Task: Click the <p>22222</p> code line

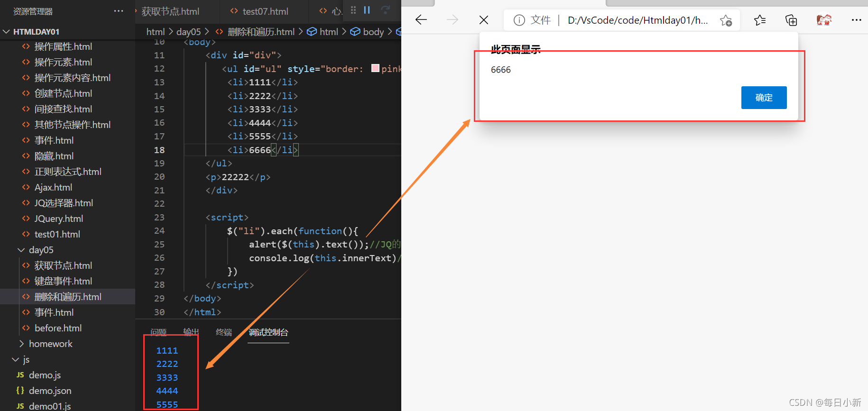Action: pos(238,177)
